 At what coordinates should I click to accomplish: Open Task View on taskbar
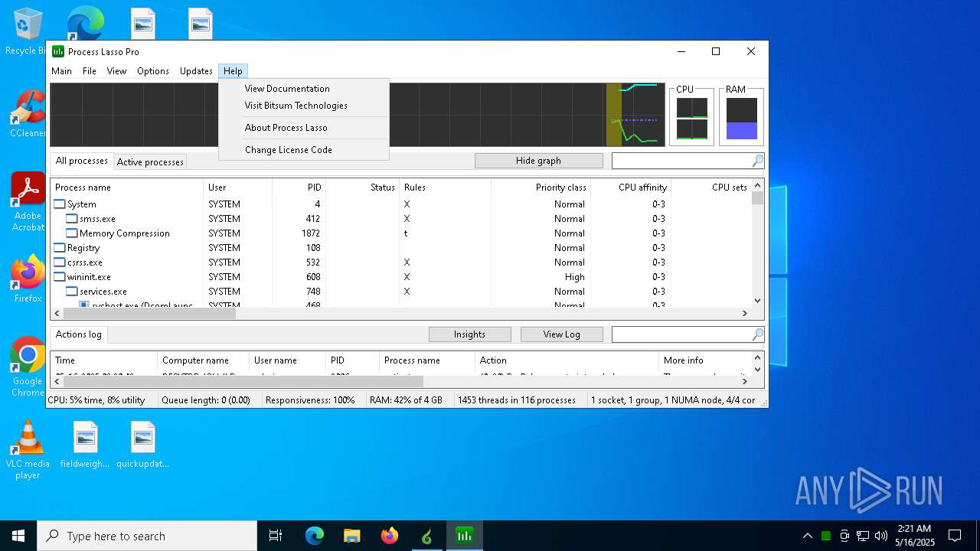point(276,536)
